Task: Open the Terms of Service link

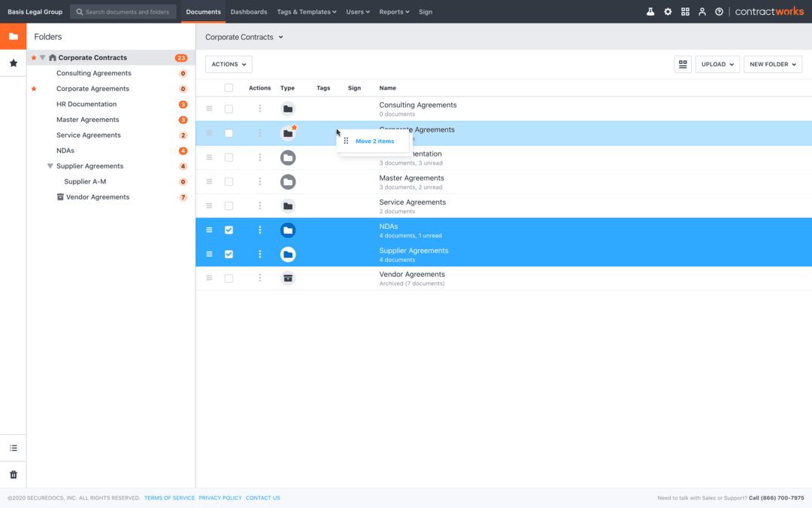Action: (168, 497)
